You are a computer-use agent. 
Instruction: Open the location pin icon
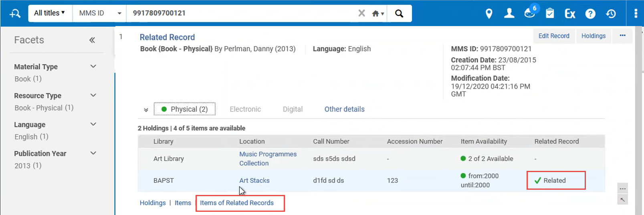pos(489,14)
